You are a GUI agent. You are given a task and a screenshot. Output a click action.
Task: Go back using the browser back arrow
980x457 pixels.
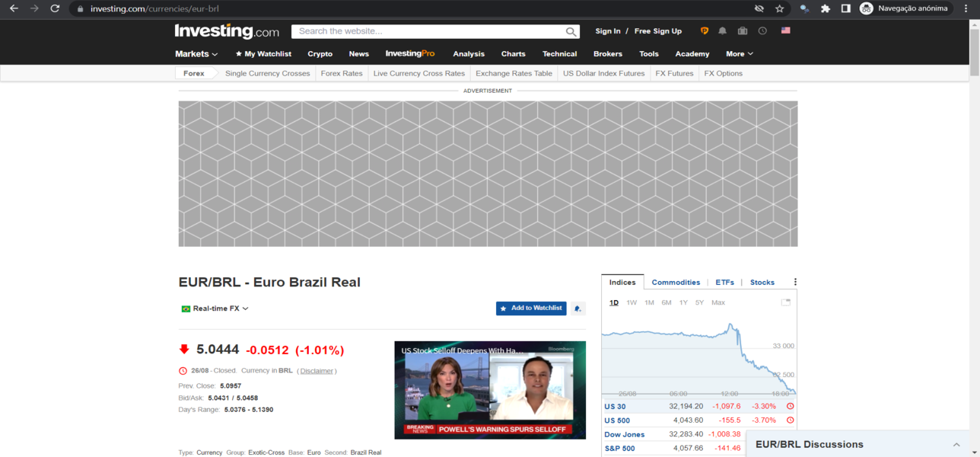[14, 8]
